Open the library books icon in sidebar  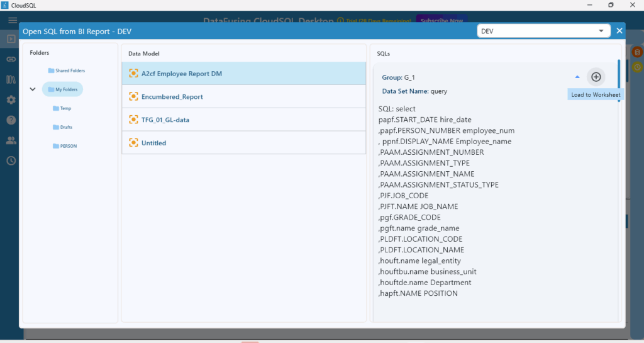tap(11, 79)
